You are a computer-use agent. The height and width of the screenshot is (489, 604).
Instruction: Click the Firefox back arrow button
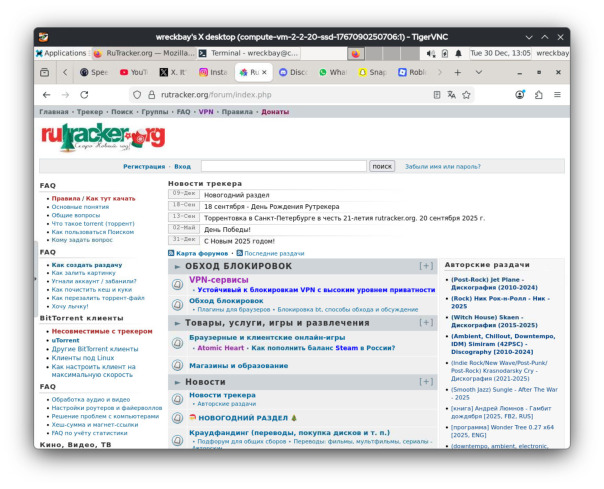46,95
